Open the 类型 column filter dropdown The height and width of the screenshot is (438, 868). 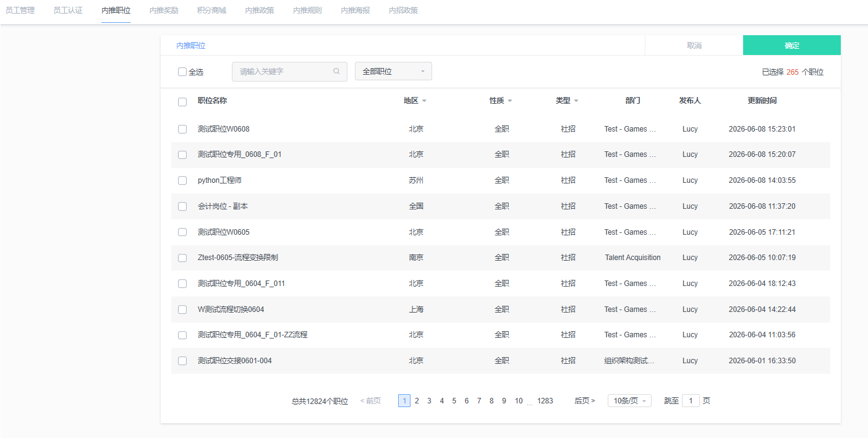pyautogui.click(x=576, y=101)
